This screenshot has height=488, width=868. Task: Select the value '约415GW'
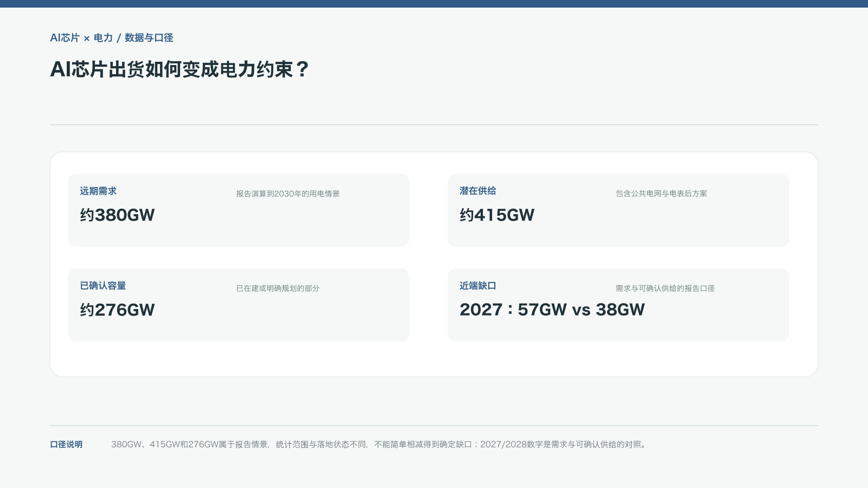click(x=497, y=215)
